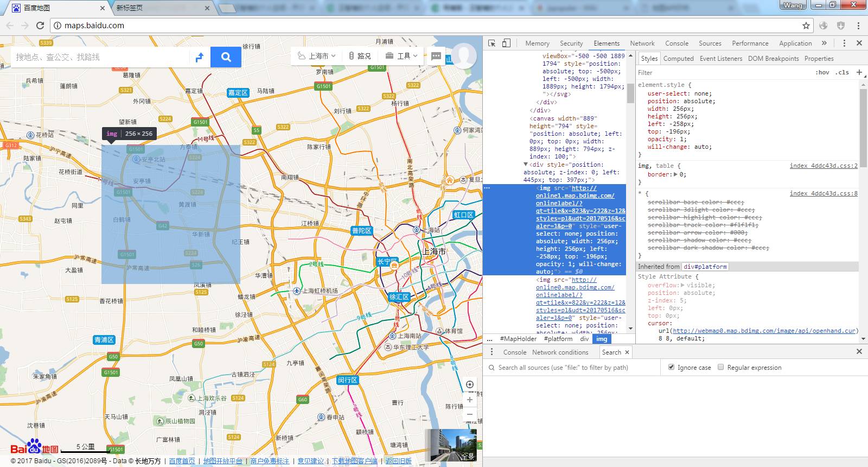Click the user avatar on the map
The image size is (868, 467).
pyautogui.click(x=464, y=55)
